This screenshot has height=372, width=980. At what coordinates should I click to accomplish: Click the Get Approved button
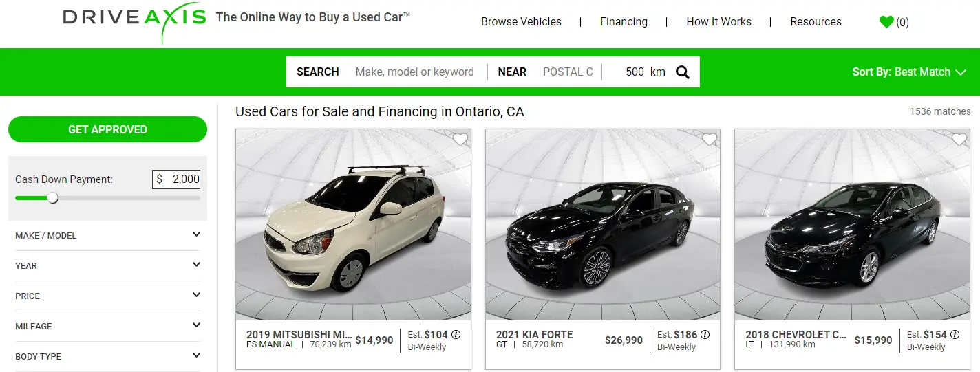[107, 129]
